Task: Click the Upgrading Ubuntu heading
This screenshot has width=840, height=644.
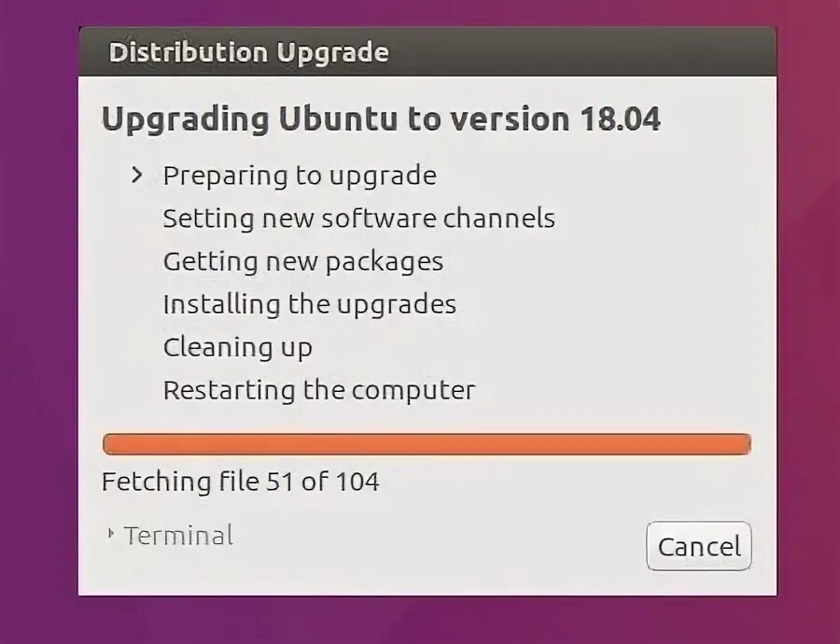Action: tap(380, 120)
